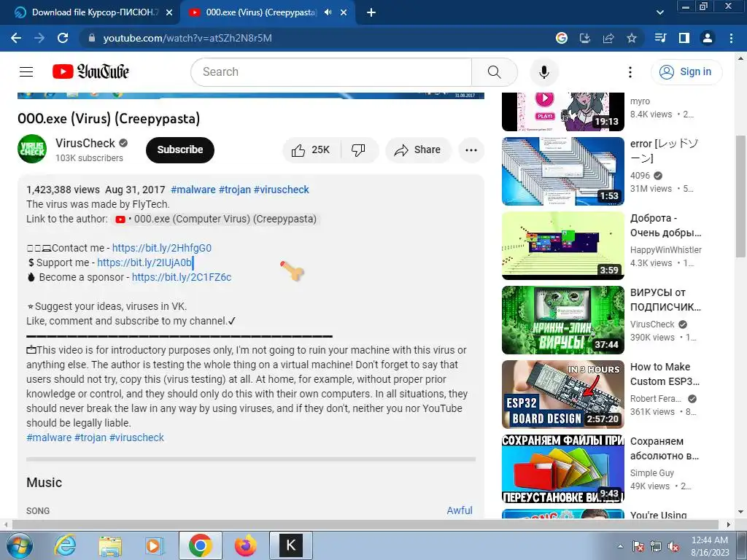The width and height of the screenshot is (747, 560).
Task: Click the muted volume tray icon
Action: pos(673,547)
